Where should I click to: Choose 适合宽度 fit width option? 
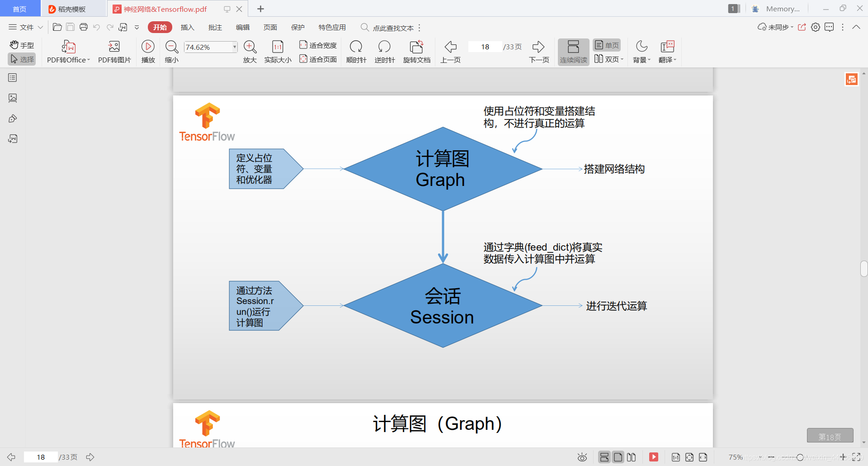pyautogui.click(x=318, y=45)
